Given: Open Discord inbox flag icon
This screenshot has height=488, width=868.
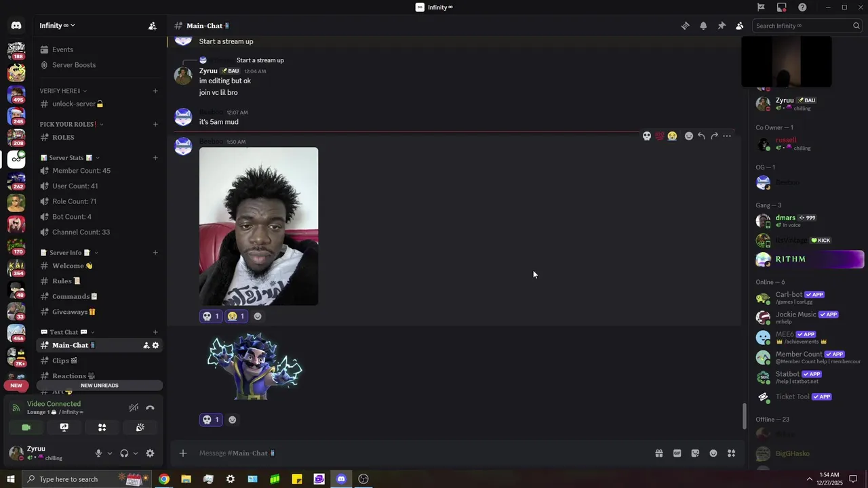Looking at the screenshot, I should point(761,7).
